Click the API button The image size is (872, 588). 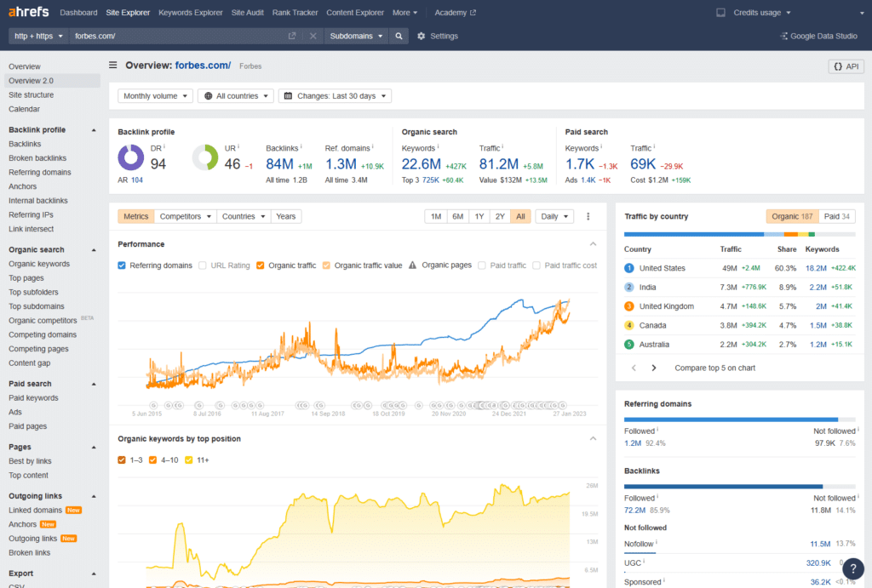(x=846, y=66)
